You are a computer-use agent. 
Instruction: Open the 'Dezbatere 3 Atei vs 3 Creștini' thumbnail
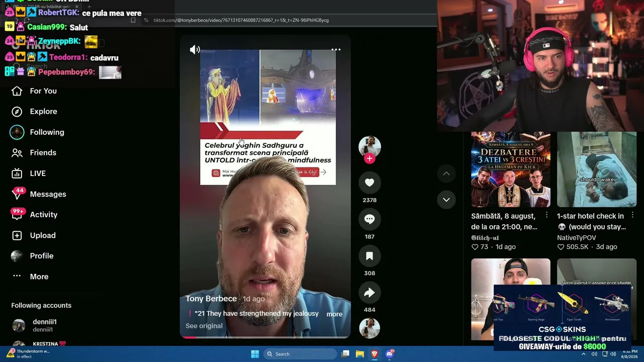(511, 169)
